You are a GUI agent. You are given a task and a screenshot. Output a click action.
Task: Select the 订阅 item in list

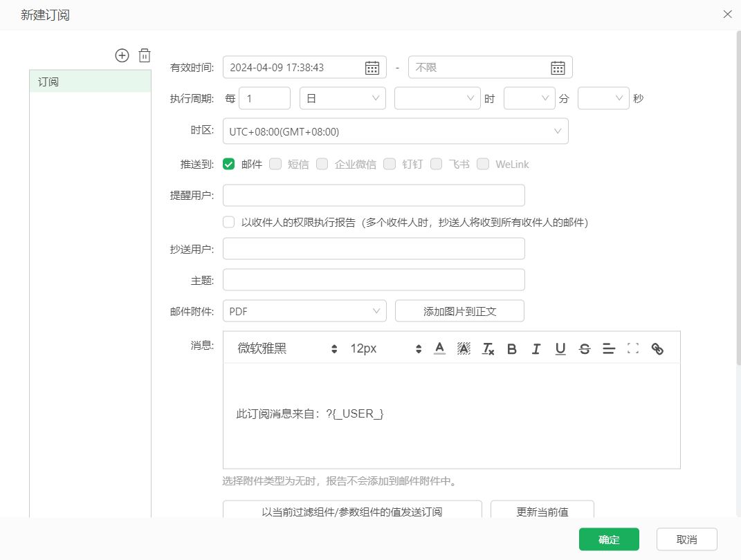[90, 81]
